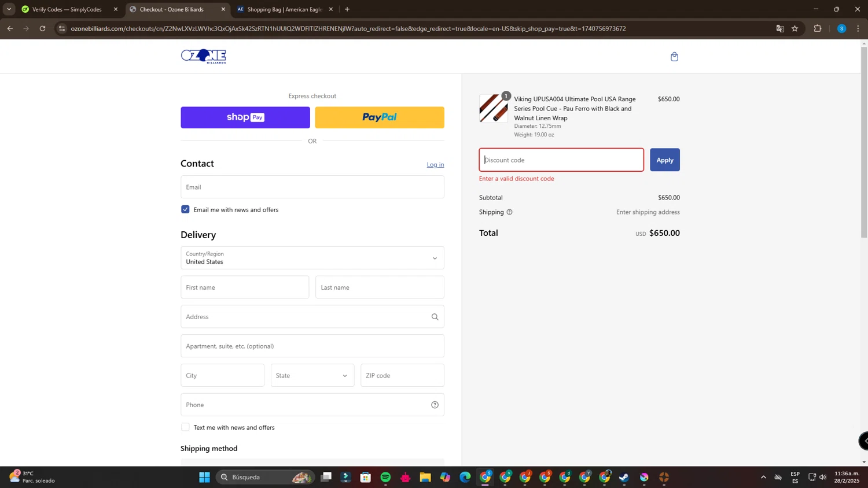Screen dimensions: 868x488
Task: Pay with Shop Pay express checkout
Action: pos(245,117)
